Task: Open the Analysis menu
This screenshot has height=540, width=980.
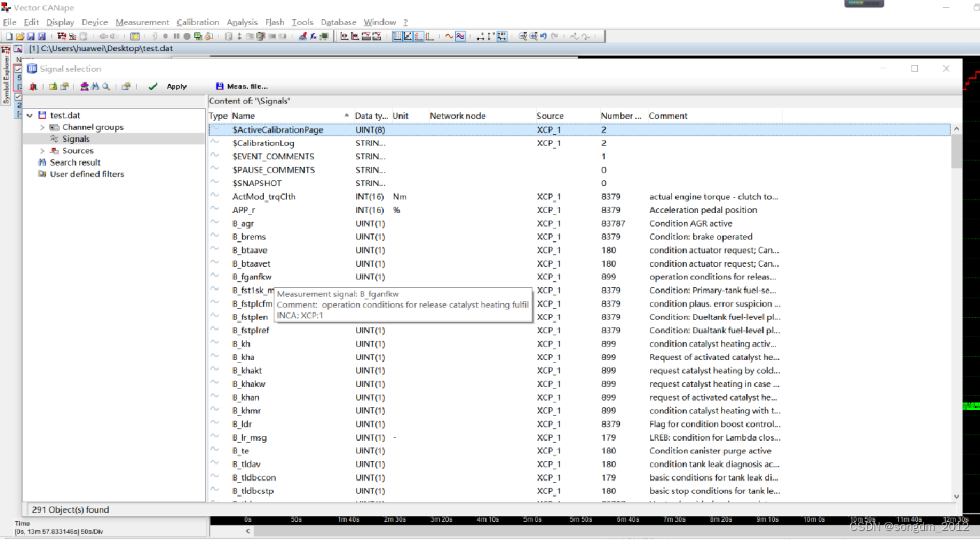Action: [x=242, y=22]
